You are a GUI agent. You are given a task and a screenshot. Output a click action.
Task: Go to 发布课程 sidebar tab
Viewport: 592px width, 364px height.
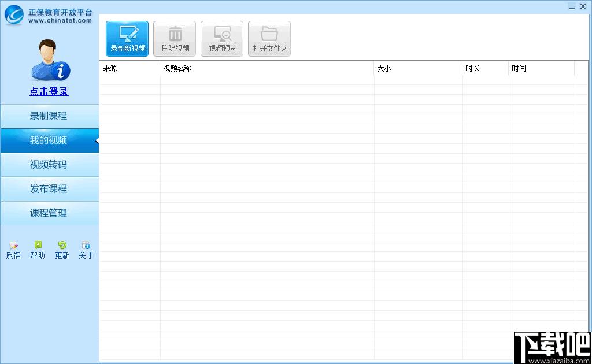click(x=50, y=188)
